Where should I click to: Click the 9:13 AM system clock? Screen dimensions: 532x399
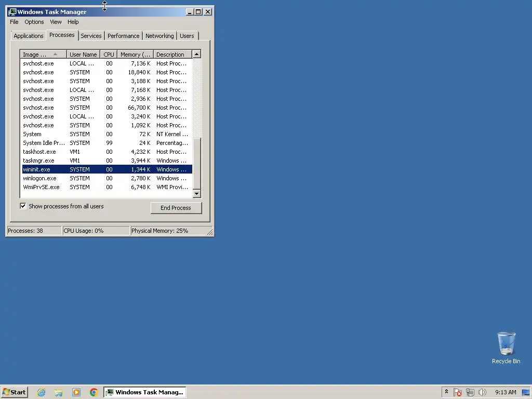click(506, 392)
